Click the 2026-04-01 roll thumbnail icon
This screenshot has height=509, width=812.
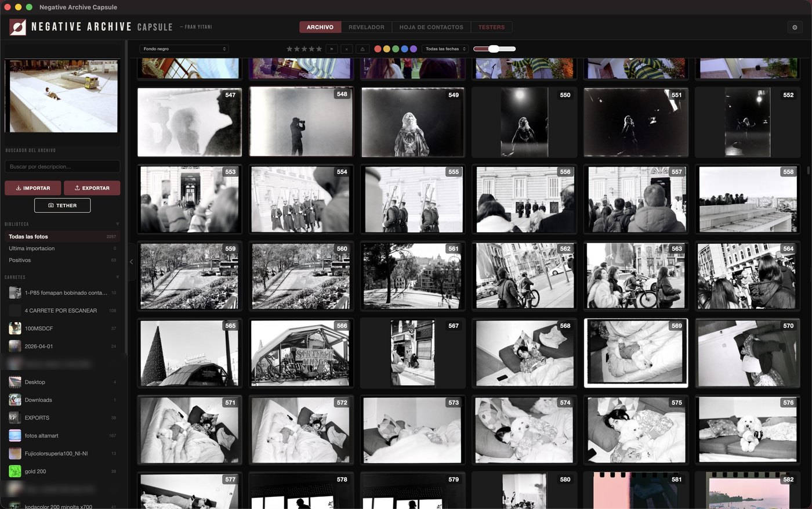click(x=15, y=346)
